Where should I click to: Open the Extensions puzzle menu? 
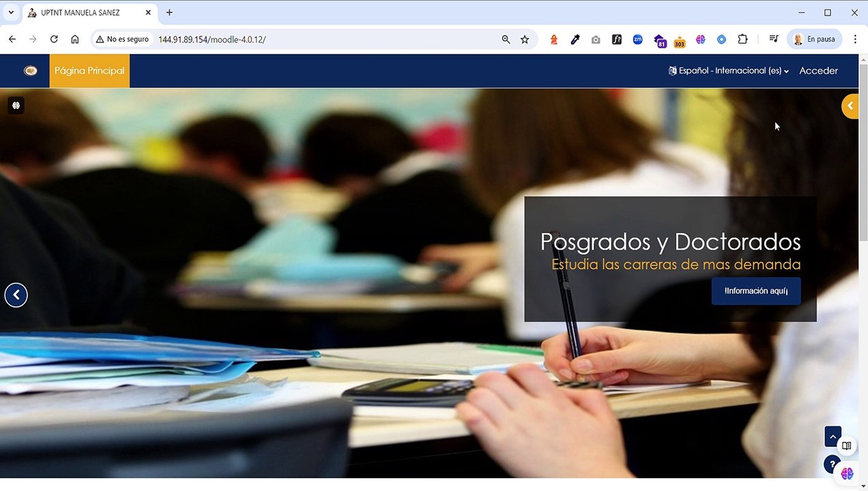coord(742,40)
